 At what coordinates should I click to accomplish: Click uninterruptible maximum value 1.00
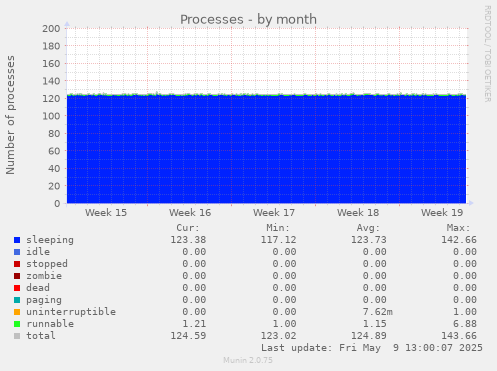[x=465, y=312]
